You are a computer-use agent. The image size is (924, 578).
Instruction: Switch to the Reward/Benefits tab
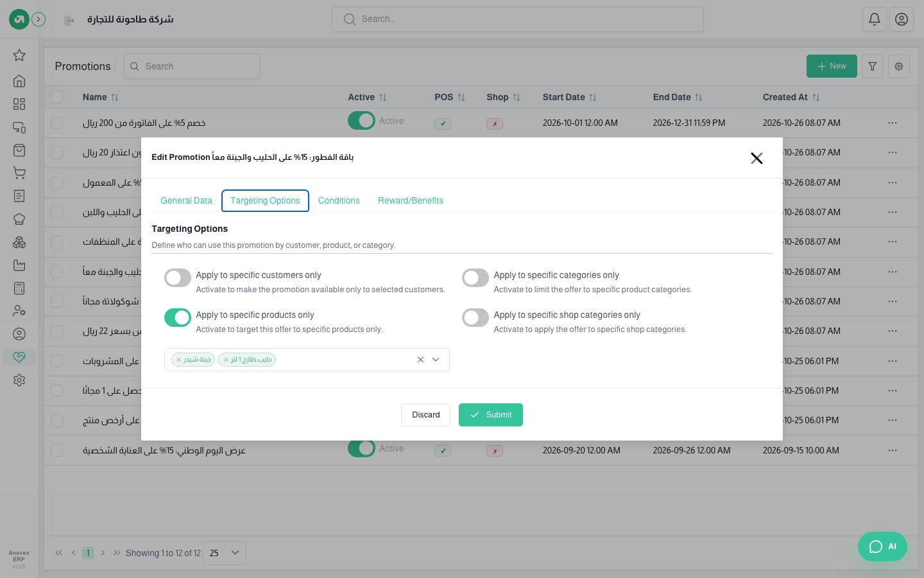411,200
